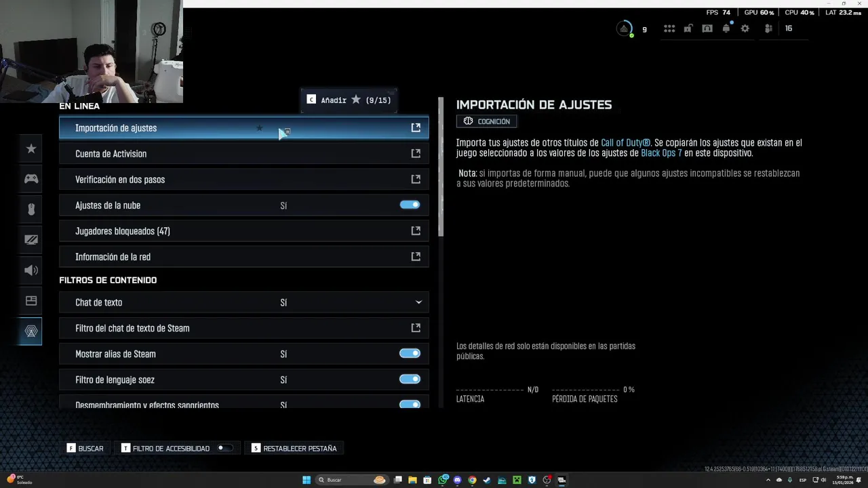
Task: Open Microsoft Store from taskbar
Action: (427, 480)
